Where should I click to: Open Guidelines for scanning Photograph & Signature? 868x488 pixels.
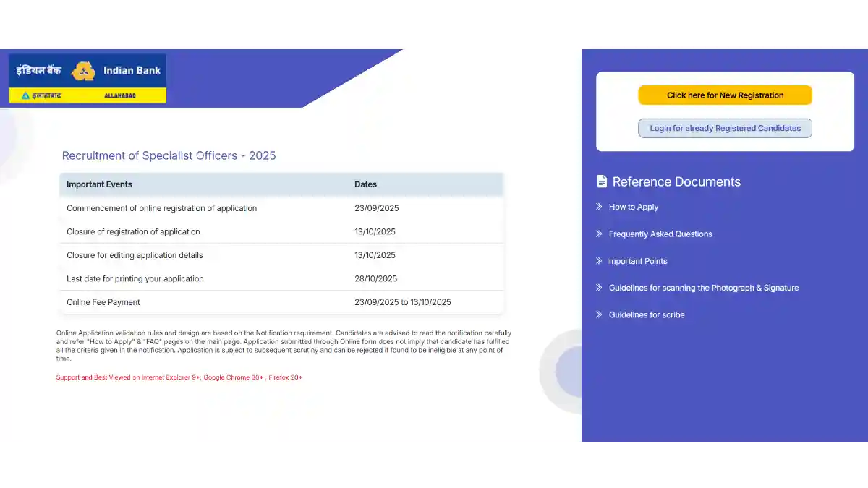[703, 288]
